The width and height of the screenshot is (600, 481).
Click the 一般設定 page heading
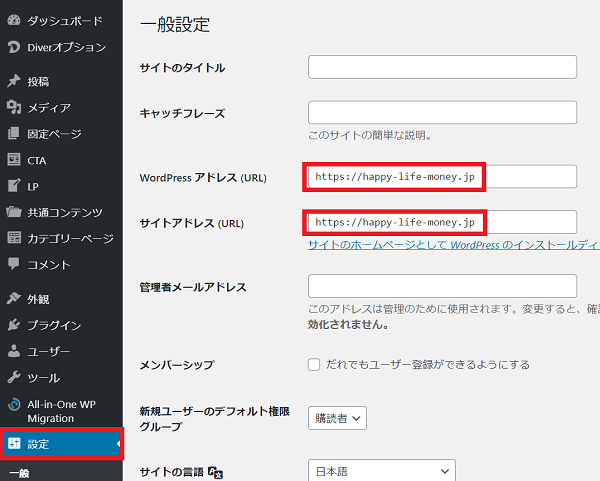point(175,25)
